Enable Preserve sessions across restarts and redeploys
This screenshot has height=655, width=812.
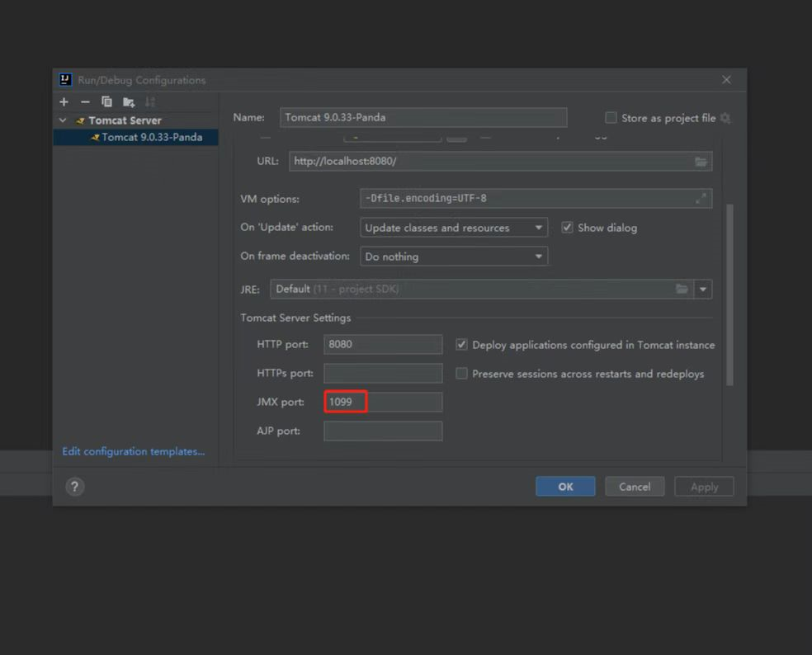click(x=461, y=374)
